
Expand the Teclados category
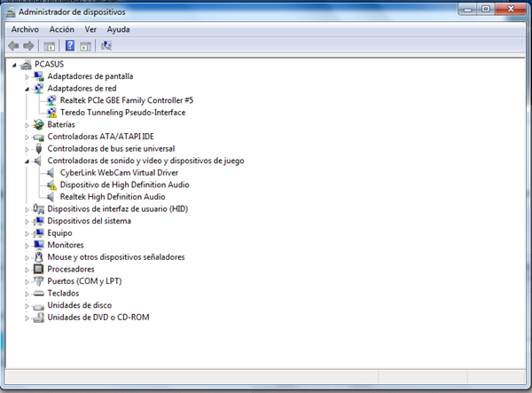click(27, 294)
